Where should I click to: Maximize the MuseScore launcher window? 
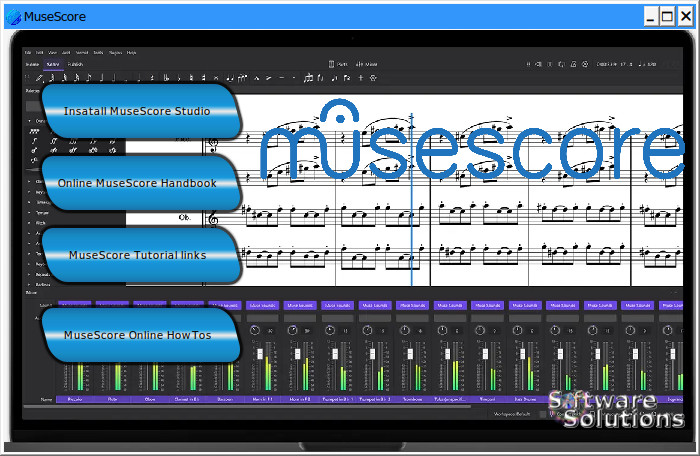(668, 17)
